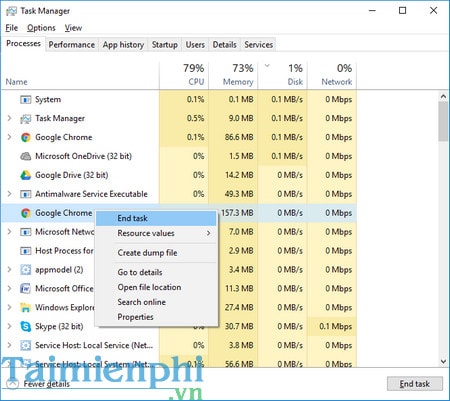Select the Microsoft OneDrive (32 bit) row name
This screenshot has width=450, height=401.
[83, 156]
